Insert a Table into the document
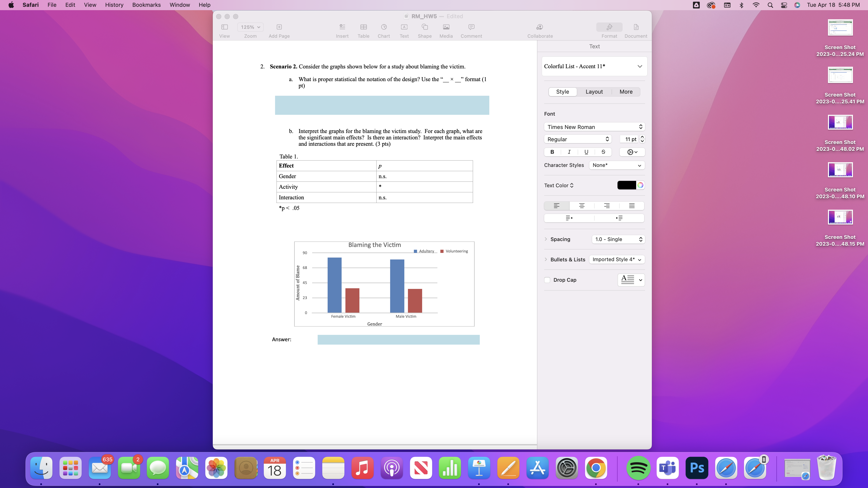The image size is (868, 488). point(363,30)
